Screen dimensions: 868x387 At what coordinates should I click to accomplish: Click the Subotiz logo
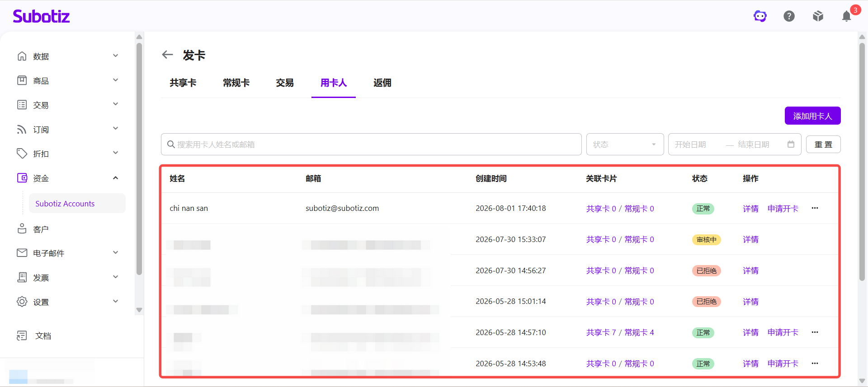(41, 16)
